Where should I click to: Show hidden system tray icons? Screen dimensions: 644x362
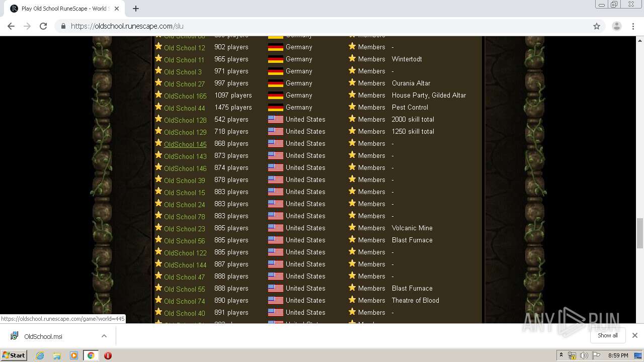click(x=561, y=355)
